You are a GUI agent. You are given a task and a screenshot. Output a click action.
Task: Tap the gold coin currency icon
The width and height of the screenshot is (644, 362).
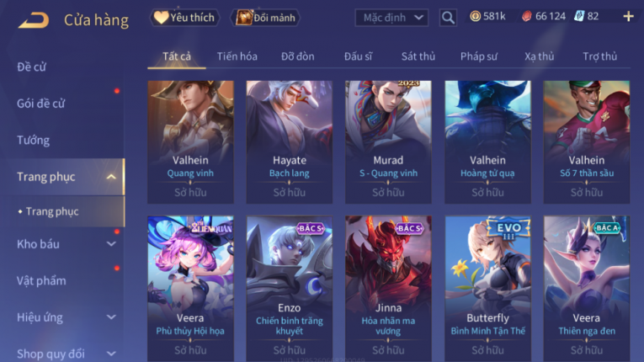click(x=475, y=17)
